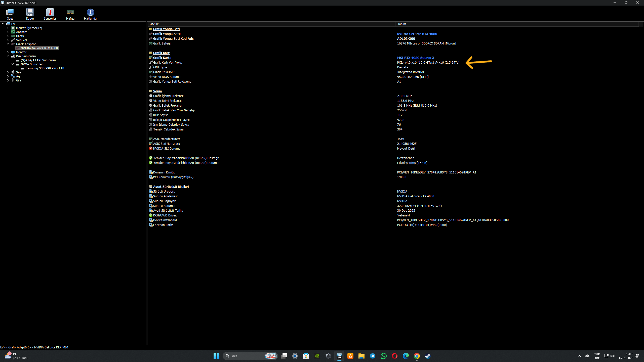Expand the Merkezi İşlemci(ler) node arrow
Image resolution: width=644 pixels, height=362 pixels.
tap(8, 28)
